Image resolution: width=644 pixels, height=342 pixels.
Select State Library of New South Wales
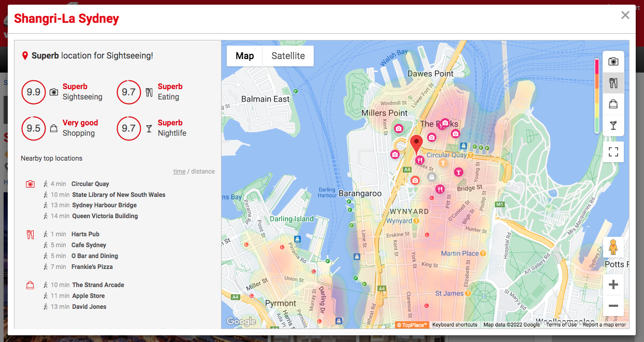119,195
